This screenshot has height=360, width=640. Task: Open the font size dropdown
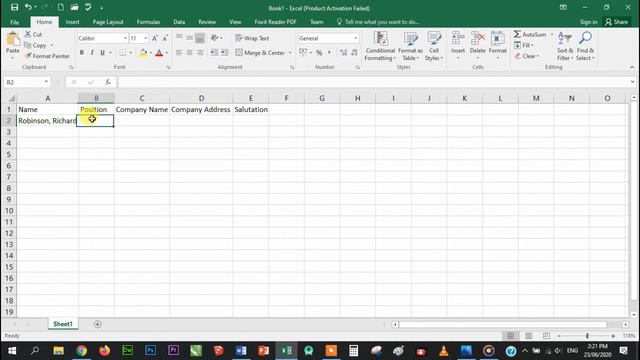click(x=146, y=38)
